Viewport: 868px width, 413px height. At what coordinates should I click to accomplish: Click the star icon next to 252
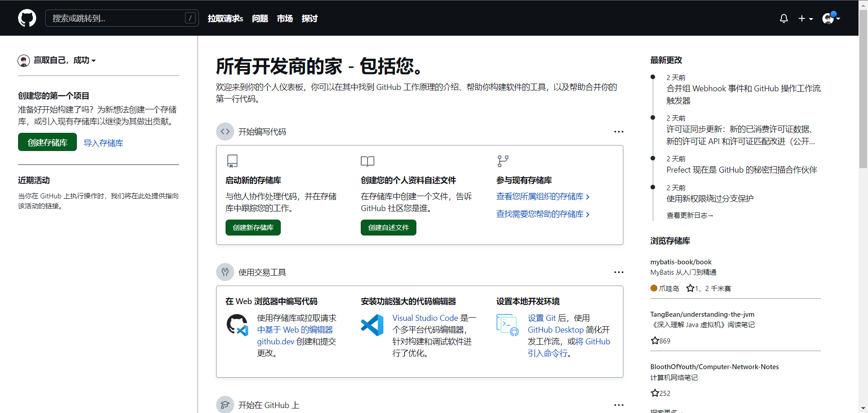tap(655, 393)
